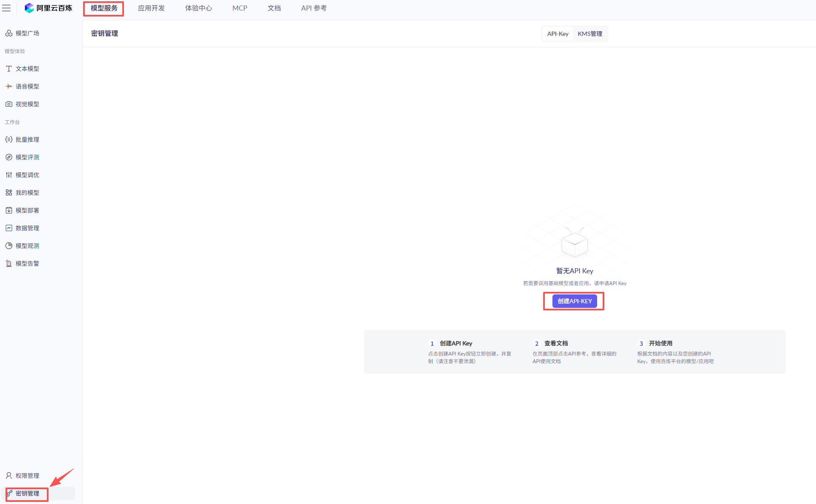Open 语音模型 waveform icon item
The height and width of the screenshot is (504, 816).
click(9, 86)
